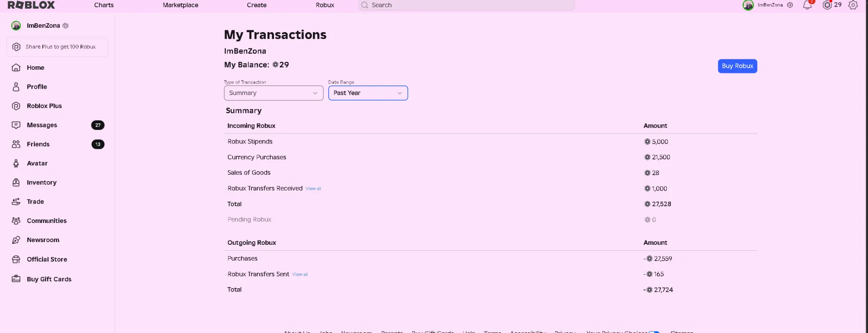Viewport: 868px width, 333px height.
Task: Click the search magnifier icon
Action: tap(365, 5)
